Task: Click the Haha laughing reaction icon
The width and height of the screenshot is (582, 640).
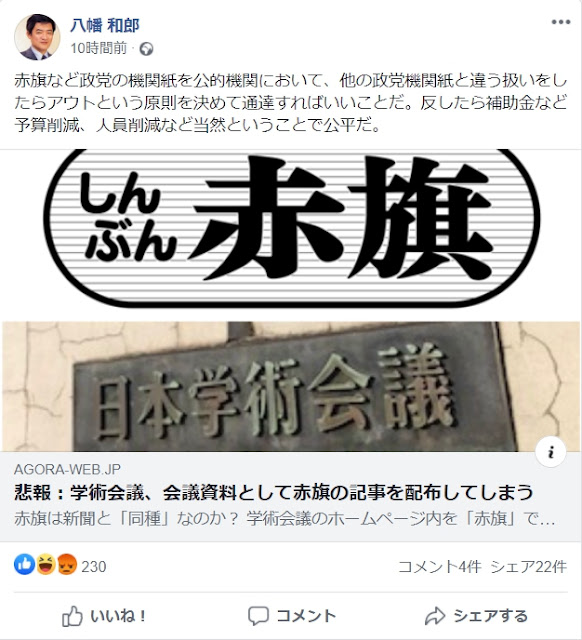Action: coord(46,564)
